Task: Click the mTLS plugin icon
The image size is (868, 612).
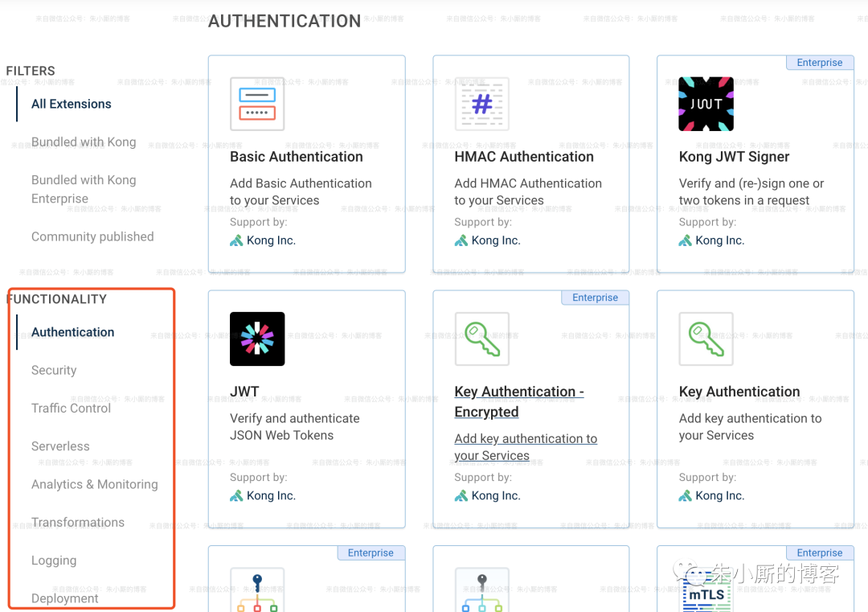Action: point(706,590)
